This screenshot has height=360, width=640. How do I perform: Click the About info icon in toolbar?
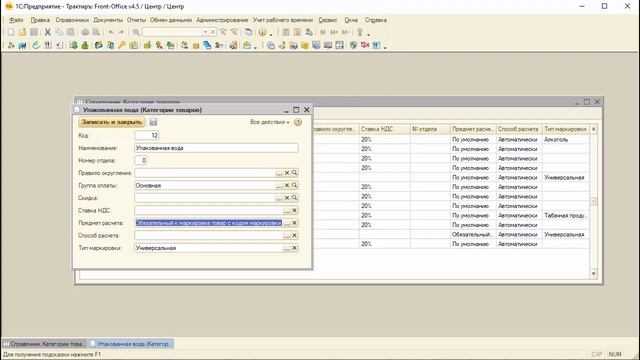click(x=262, y=32)
